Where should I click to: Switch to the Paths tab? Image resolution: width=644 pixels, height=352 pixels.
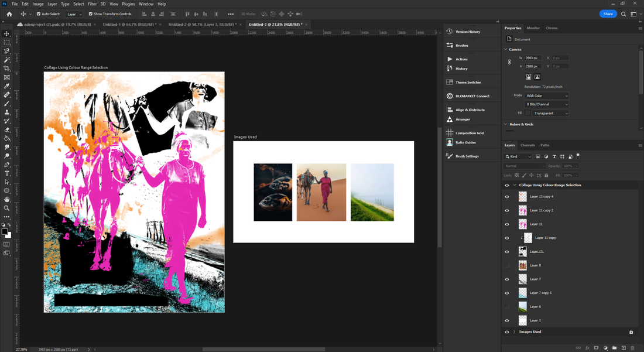(x=544, y=145)
